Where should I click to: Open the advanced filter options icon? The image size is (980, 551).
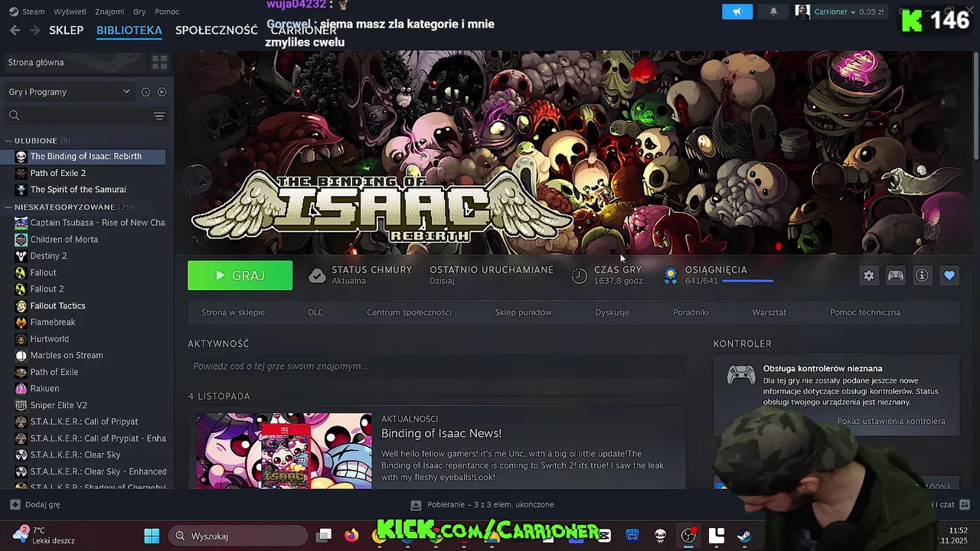(159, 116)
